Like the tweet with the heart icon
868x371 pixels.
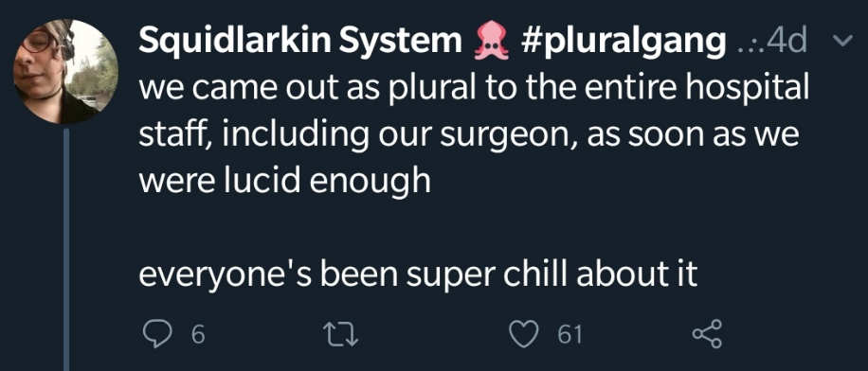(524, 335)
